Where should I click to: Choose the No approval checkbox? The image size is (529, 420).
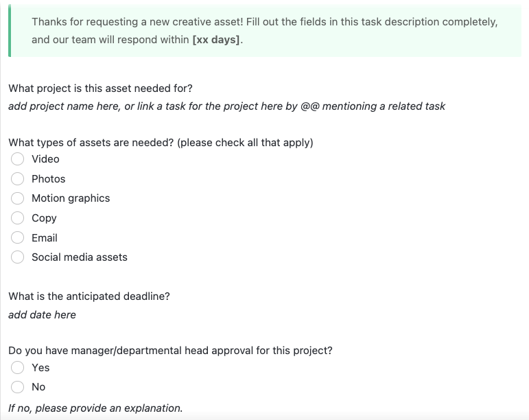[x=19, y=387]
